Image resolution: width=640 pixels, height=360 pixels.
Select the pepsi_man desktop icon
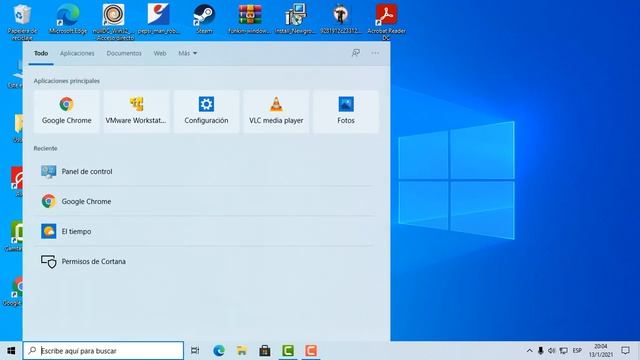click(x=159, y=20)
